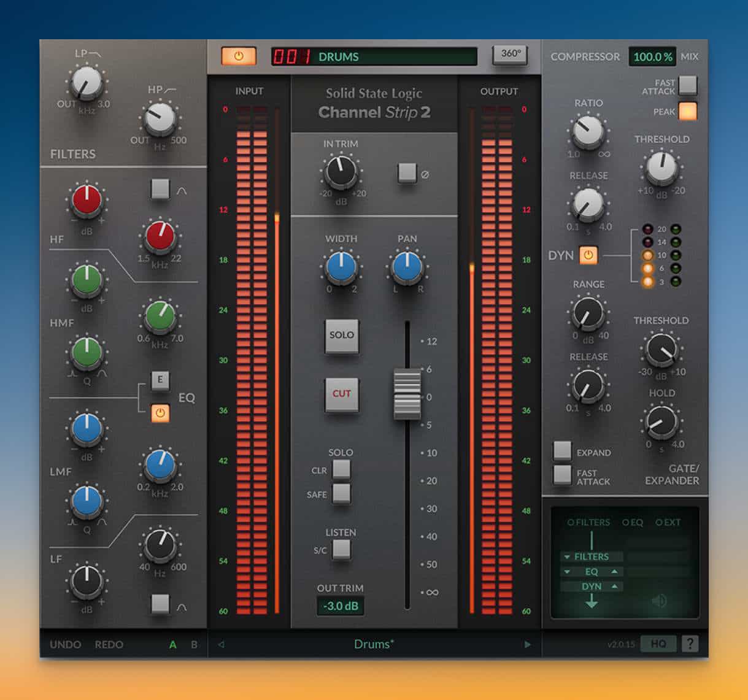748x700 pixels.
Task: Toggle the compressor Peak switch
Action: click(687, 111)
